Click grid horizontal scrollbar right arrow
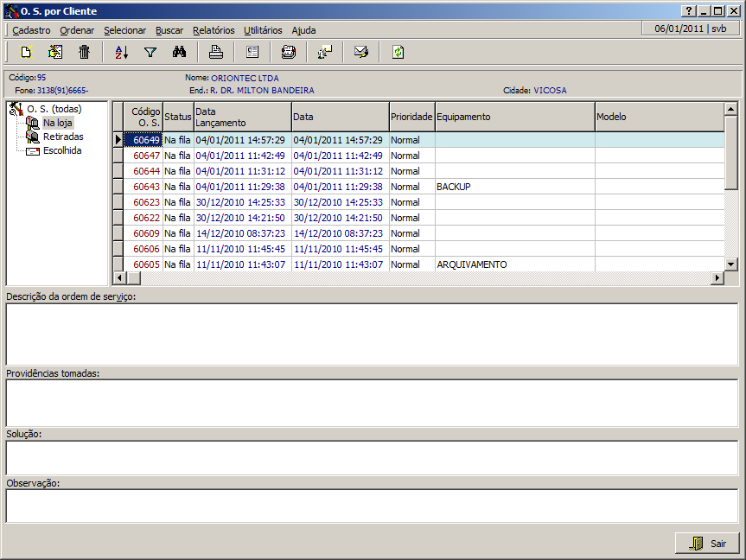This screenshot has height=560, width=746. (x=717, y=278)
